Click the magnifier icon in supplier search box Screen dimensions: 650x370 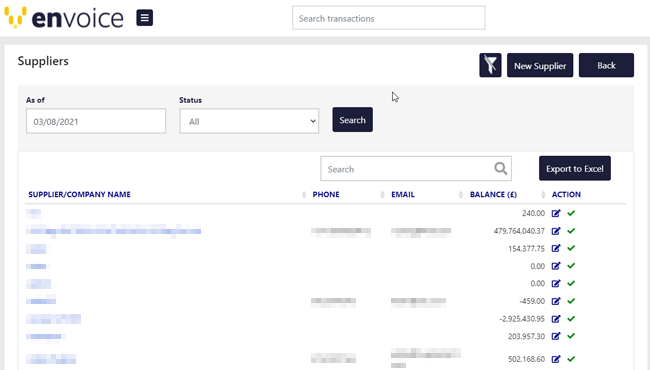(500, 169)
